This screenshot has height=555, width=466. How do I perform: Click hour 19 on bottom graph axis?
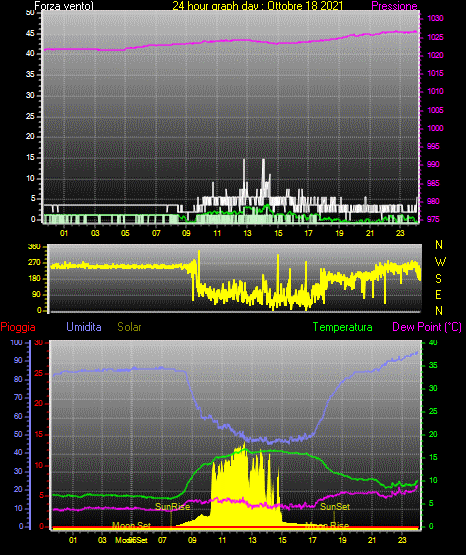[x=342, y=540]
